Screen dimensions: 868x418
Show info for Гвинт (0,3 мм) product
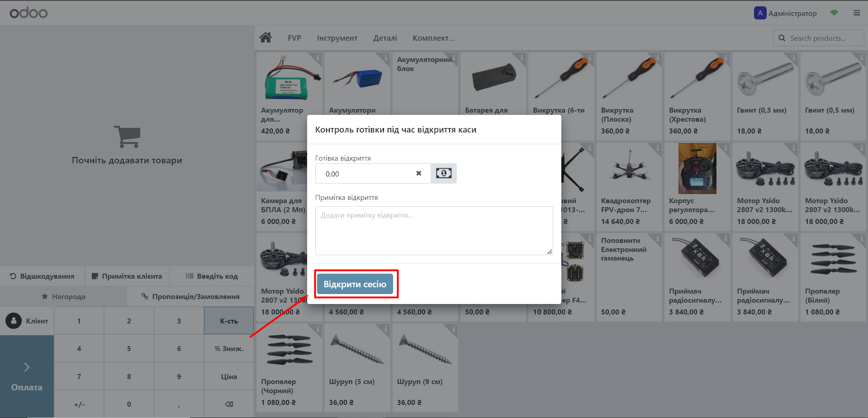793,57
